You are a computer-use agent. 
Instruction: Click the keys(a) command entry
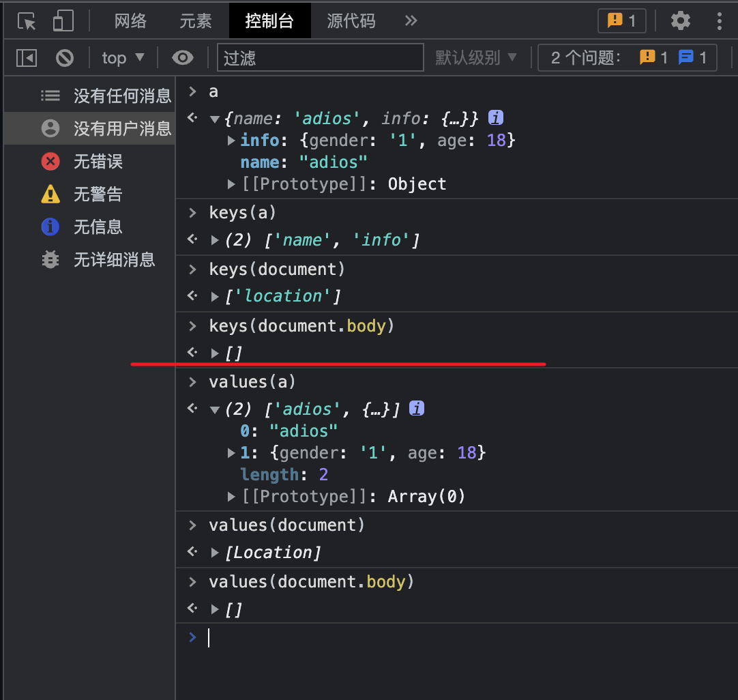click(242, 213)
